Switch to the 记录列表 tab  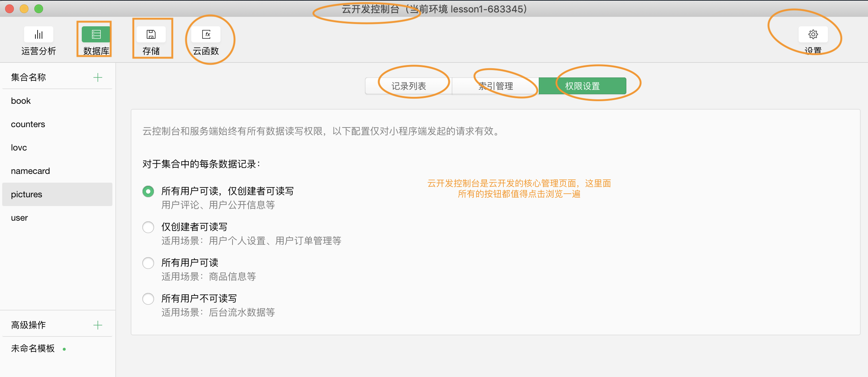408,86
